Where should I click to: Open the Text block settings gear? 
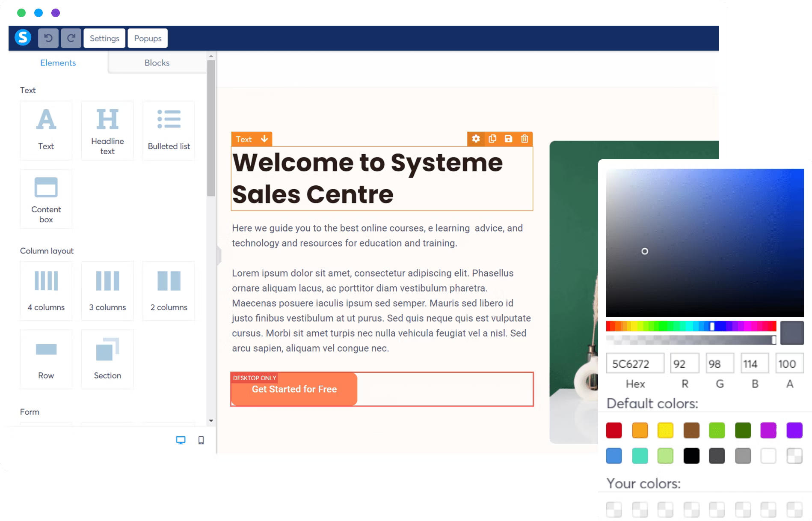[x=476, y=139]
